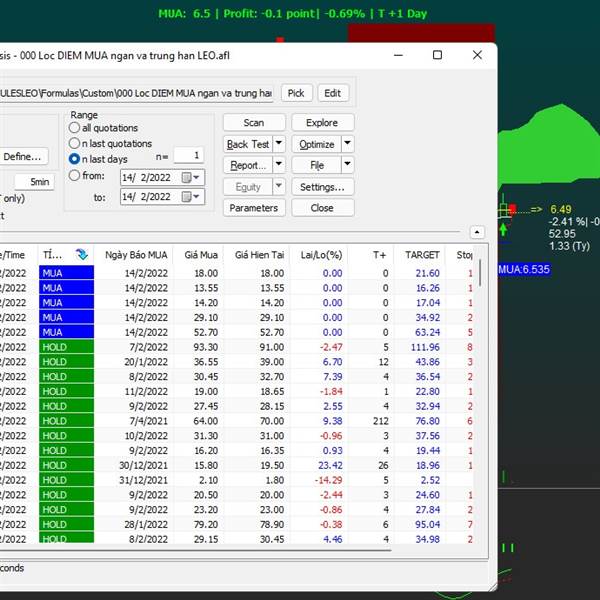600x600 pixels.
Task: Select the n last quotations option
Action: coord(74,143)
